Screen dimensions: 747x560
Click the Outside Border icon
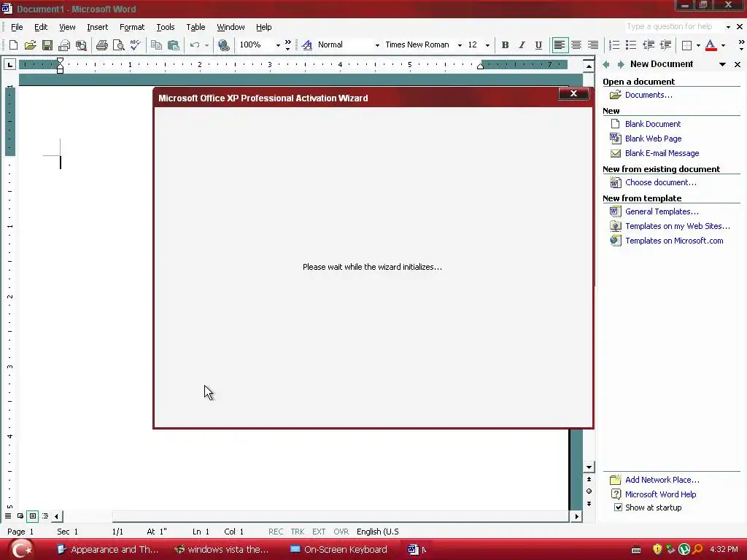click(x=686, y=44)
